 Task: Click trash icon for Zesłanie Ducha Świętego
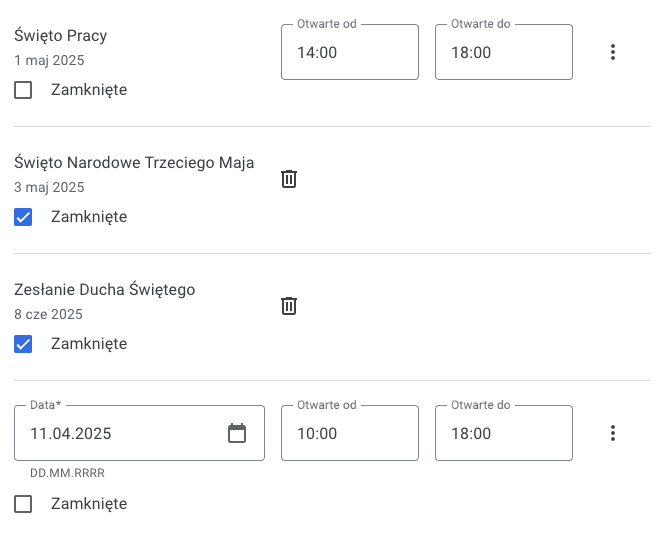pyautogui.click(x=289, y=306)
